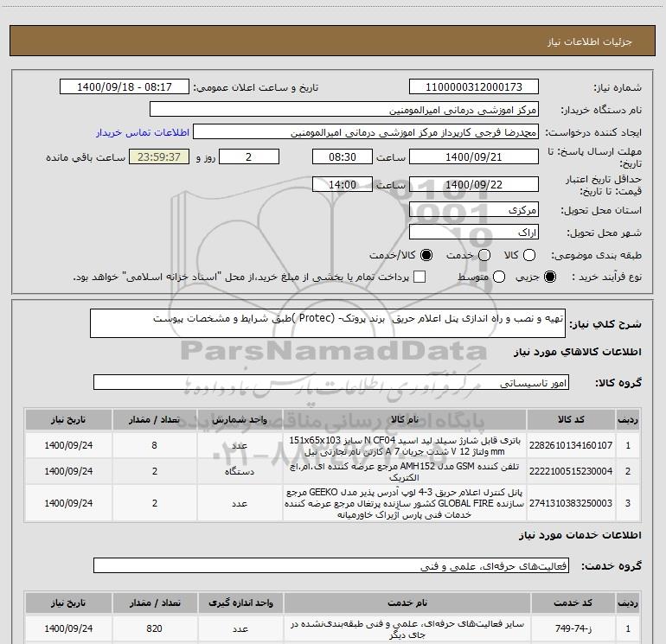Open the اطلاعات تماس خریدار link
This screenshot has width=666, height=644.
tap(143, 132)
